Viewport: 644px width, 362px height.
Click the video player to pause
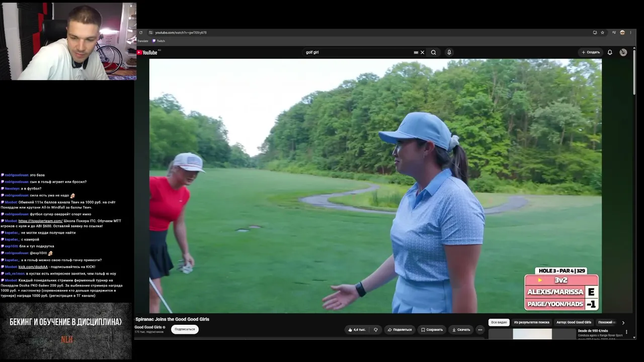[375, 186]
